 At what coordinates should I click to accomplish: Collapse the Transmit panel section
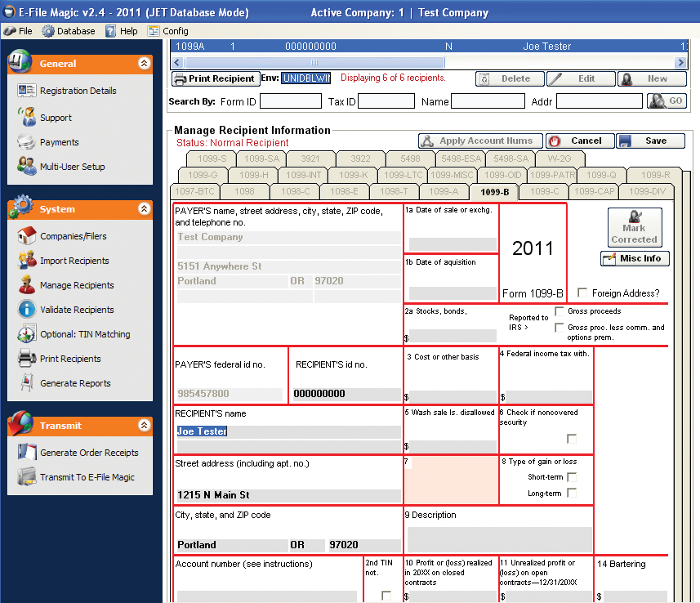point(144,426)
